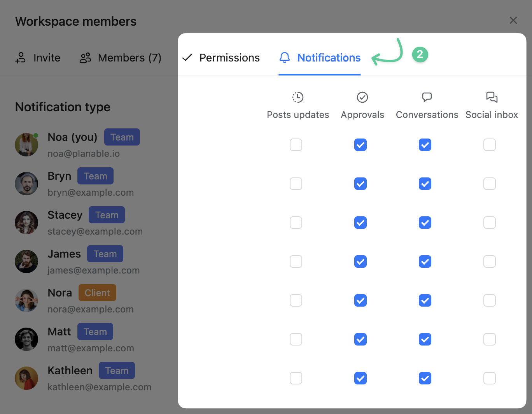Screen dimensions: 532x414
Task: Enable Posts updates for Noa
Action: [x=296, y=145]
